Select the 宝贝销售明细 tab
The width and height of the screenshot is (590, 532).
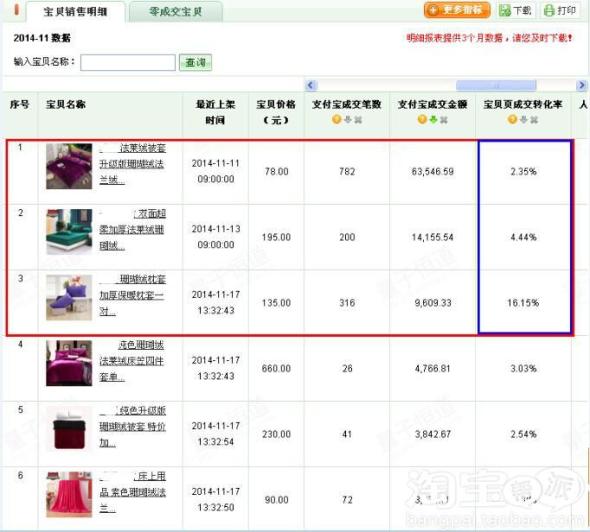pos(75,12)
